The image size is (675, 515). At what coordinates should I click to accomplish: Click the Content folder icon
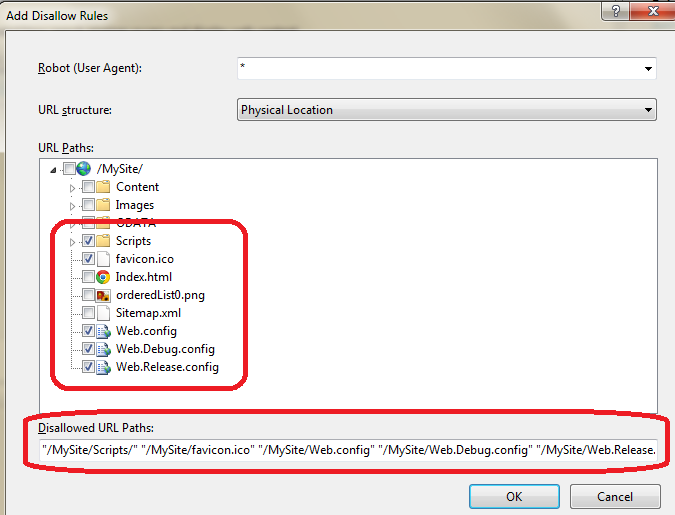(x=103, y=187)
